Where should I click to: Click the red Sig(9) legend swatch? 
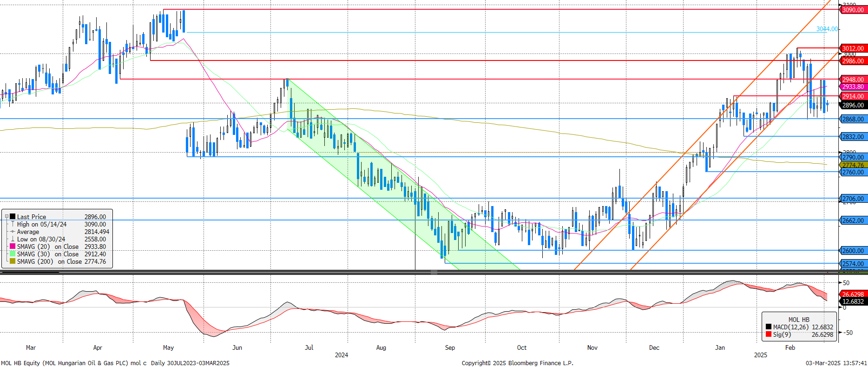[x=769, y=334]
